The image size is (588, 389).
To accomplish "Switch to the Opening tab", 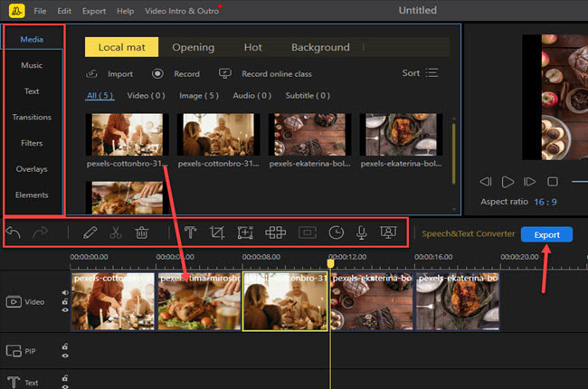I will 193,47.
